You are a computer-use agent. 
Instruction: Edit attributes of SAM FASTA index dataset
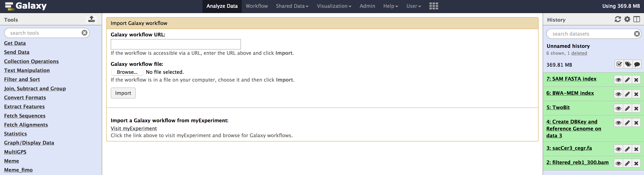click(x=627, y=80)
